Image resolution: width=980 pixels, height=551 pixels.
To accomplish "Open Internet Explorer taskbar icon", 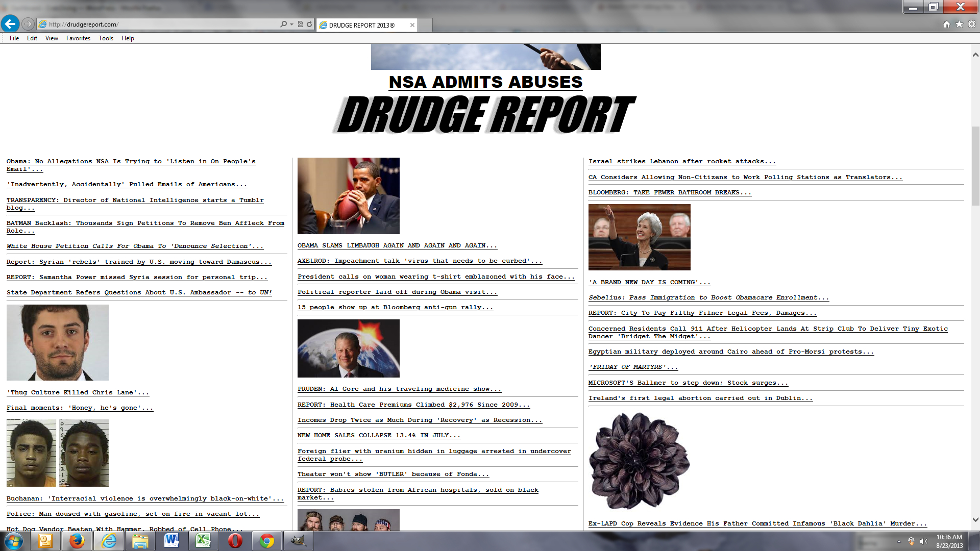I will pyautogui.click(x=109, y=541).
